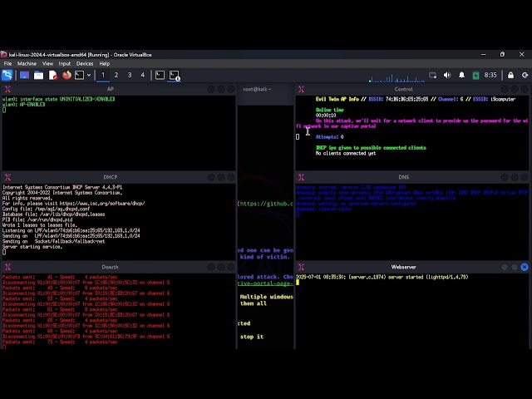Click the xterm icon on DNS window
532x399 pixels.
[301, 177]
